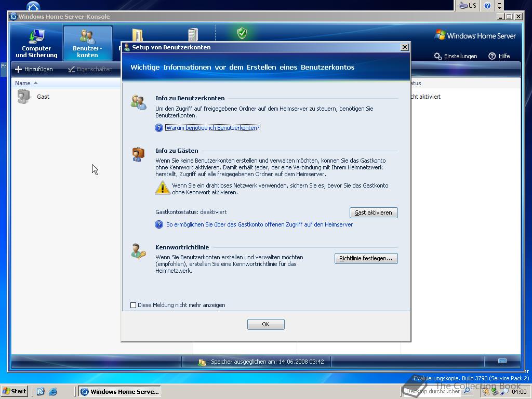Open link about open access via Gastkonto
The image size is (532, 399).
point(260,224)
